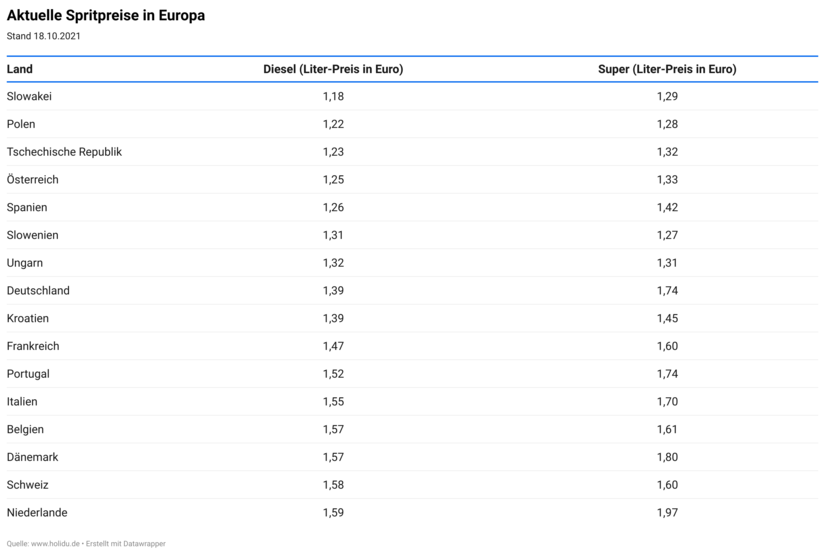The height and width of the screenshot is (555, 825).
Task: Select the Portugal row label
Action: click(x=28, y=374)
